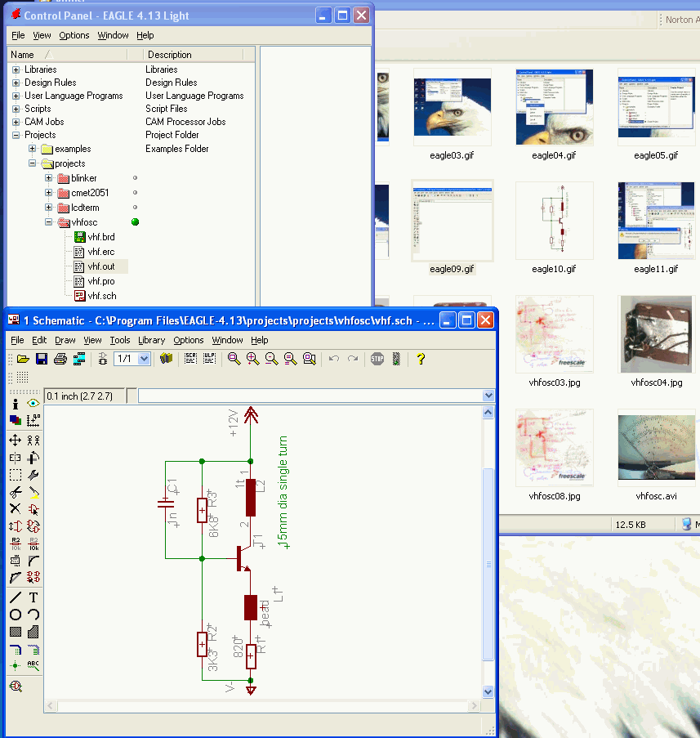Expand the Design Rules tree node

pos(16,83)
